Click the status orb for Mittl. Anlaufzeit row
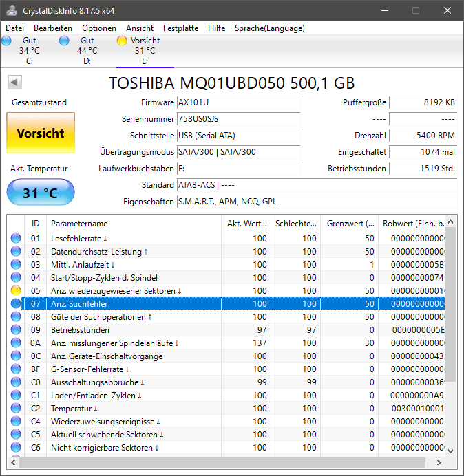 (x=16, y=264)
